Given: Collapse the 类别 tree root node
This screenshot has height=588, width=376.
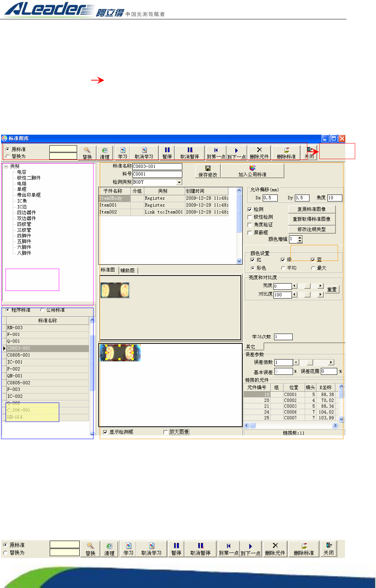Looking at the screenshot, I should pyautogui.click(x=6, y=166).
